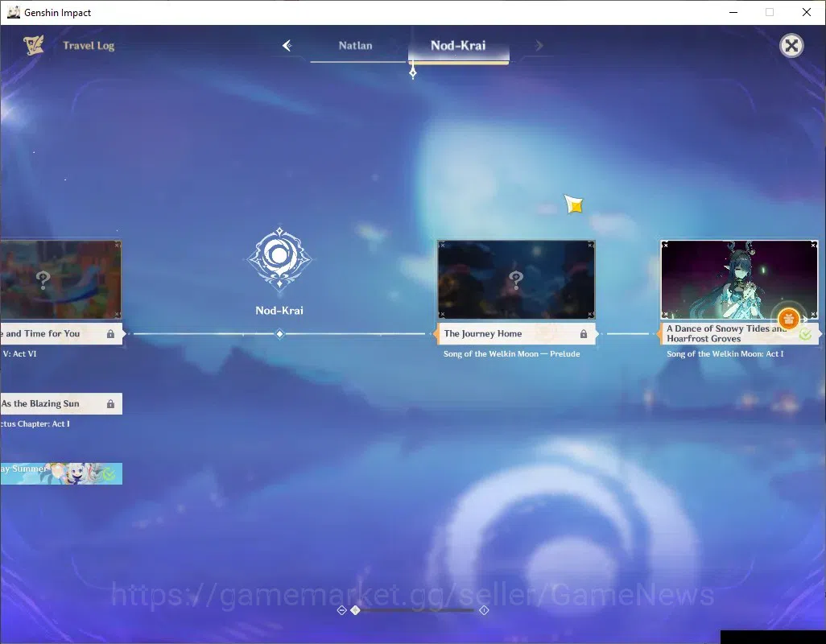Open the Summer event banner

click(61, 474)
